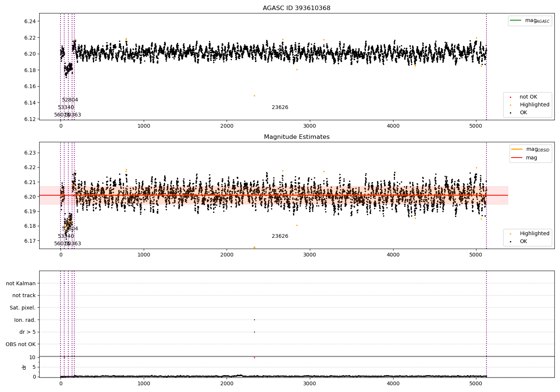
Task: Click the 5000 x-tick under the bottom plot
Action: (x=476, y=383)
